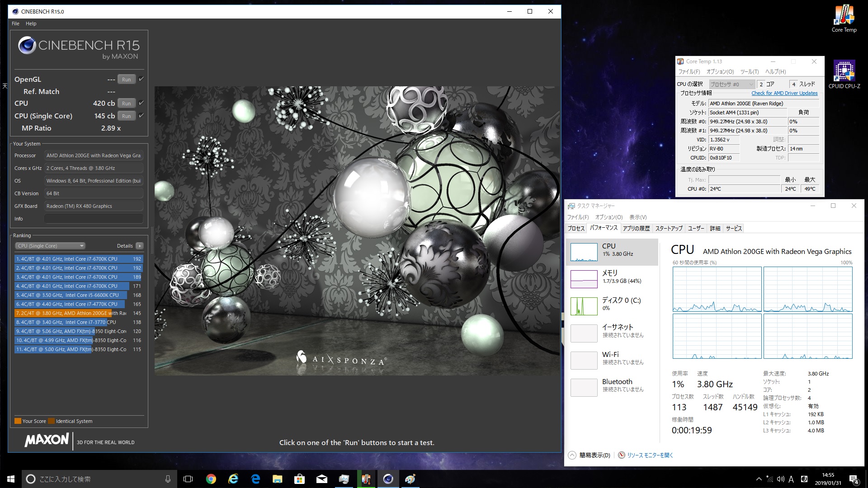The width and height of the screenshot is (868, 488).
Task: Click the Chrome icon in the taskbar
Action: point(211,479)
